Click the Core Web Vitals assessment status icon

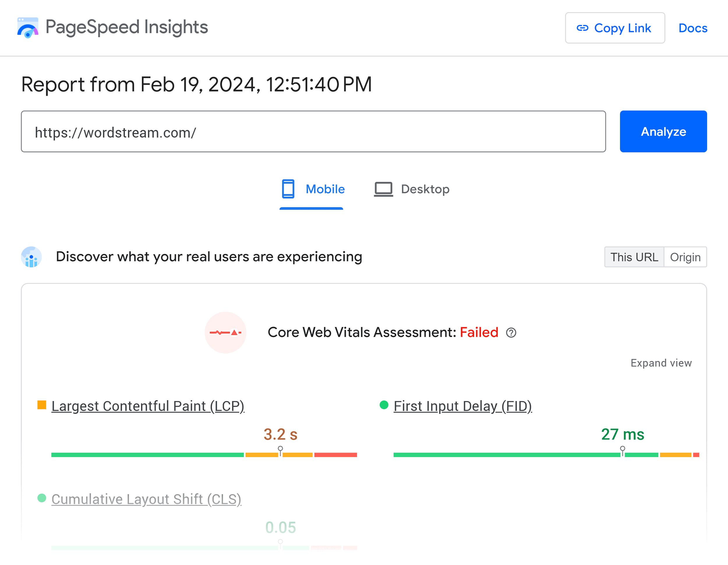tap(225, 332)
